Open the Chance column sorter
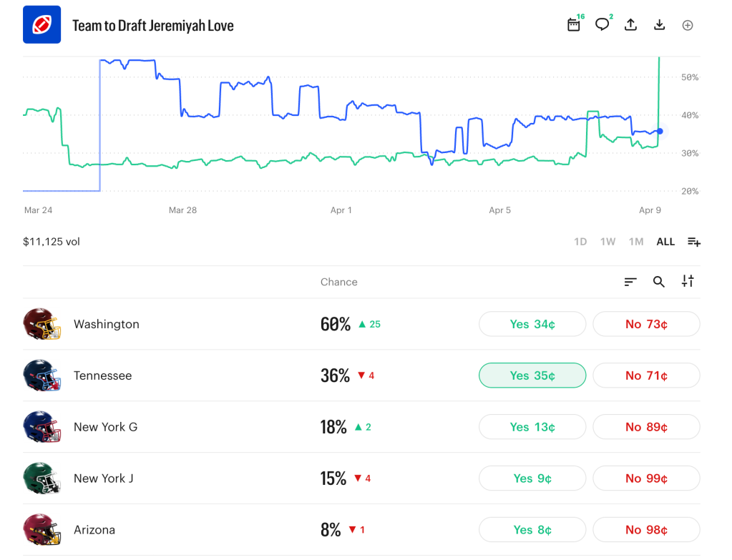This screenshot has width=732, height=560. (338, 282)
